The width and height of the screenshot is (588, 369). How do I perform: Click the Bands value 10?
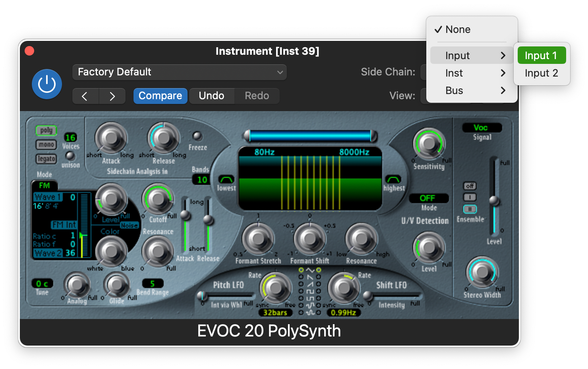coord(202,180)
